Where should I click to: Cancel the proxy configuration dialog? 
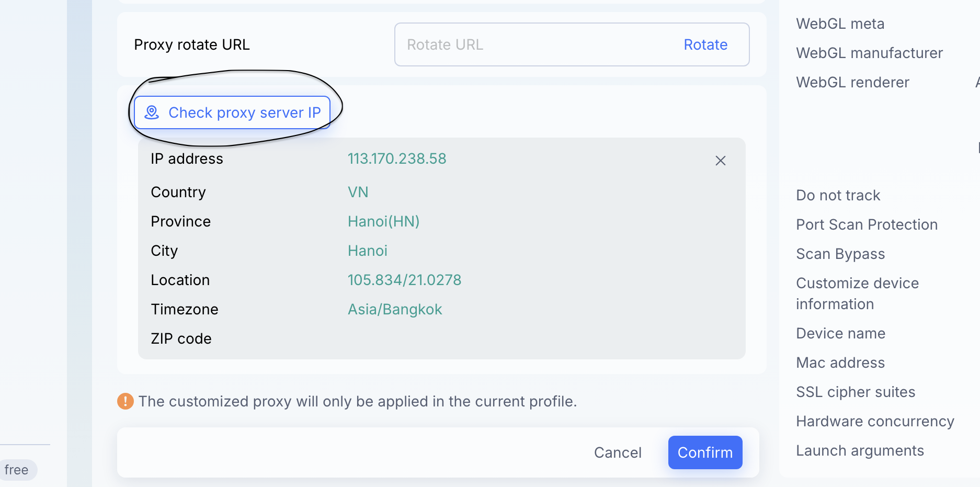coord(618,452)
